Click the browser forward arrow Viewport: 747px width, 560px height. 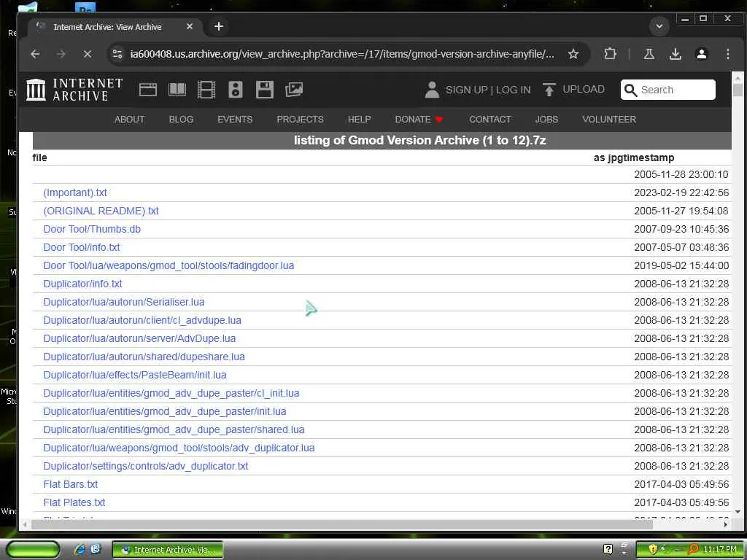click(61, 54)
